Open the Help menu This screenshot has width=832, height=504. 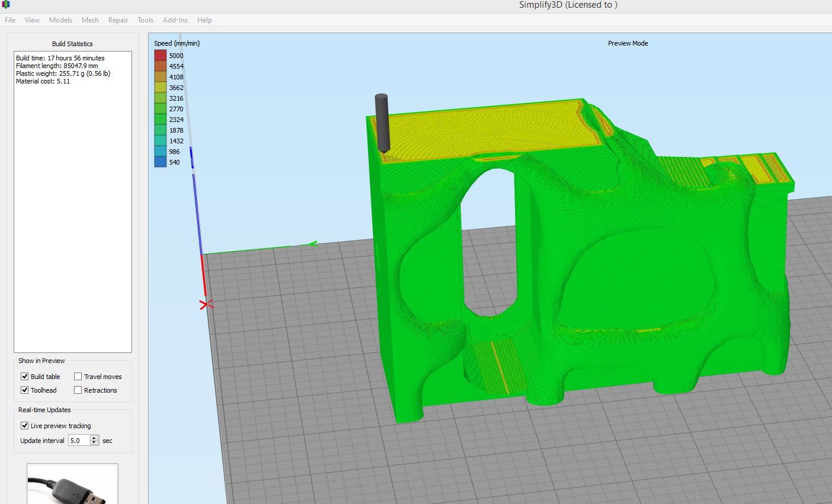pos(204,20)
